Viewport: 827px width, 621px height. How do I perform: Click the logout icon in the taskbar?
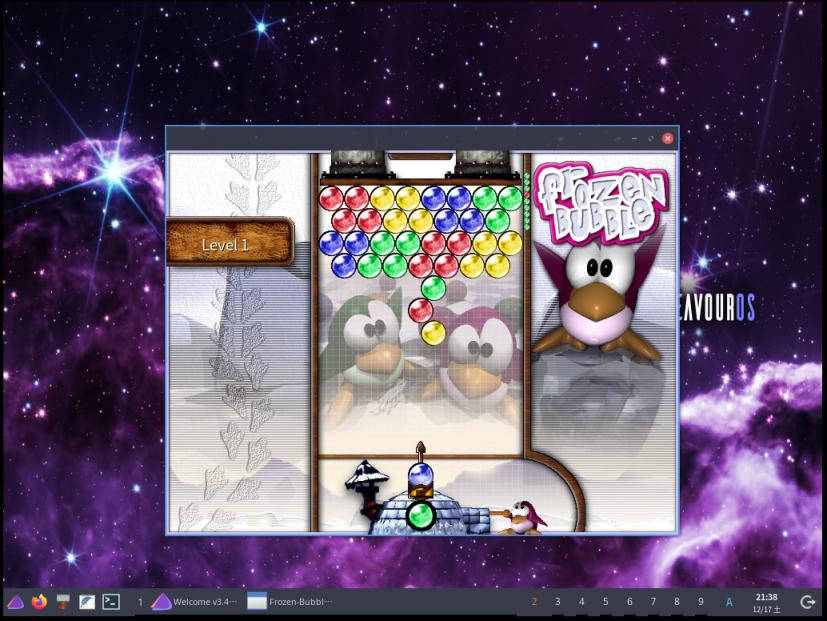click(807, 601)
